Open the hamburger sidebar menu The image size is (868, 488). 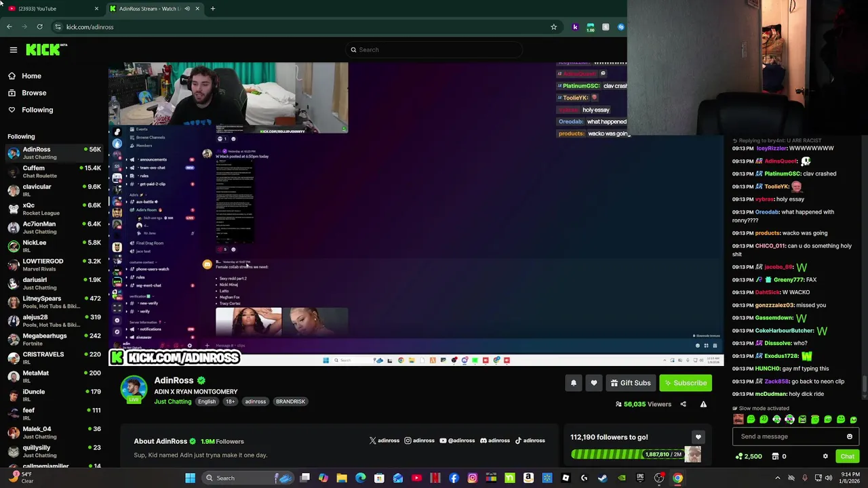pos(13,49)
